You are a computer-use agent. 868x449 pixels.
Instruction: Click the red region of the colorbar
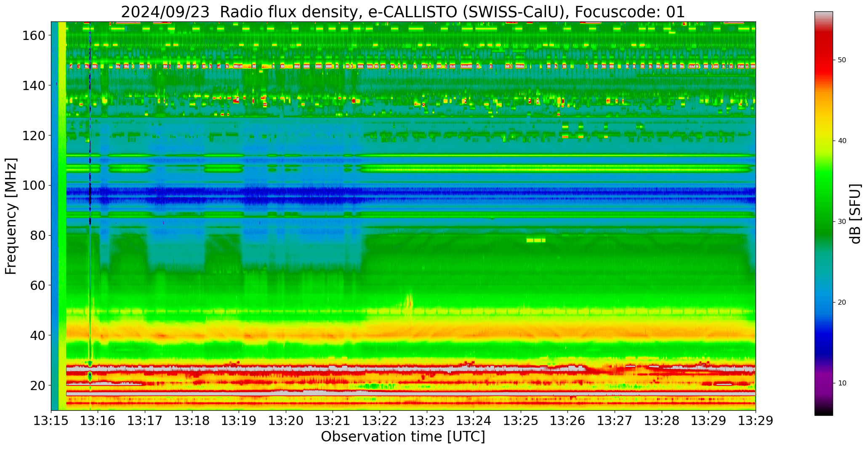823,59
